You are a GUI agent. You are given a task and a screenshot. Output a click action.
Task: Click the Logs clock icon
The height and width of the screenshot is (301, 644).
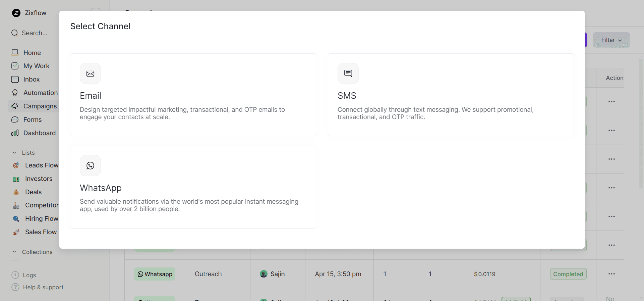coord(15,275)
